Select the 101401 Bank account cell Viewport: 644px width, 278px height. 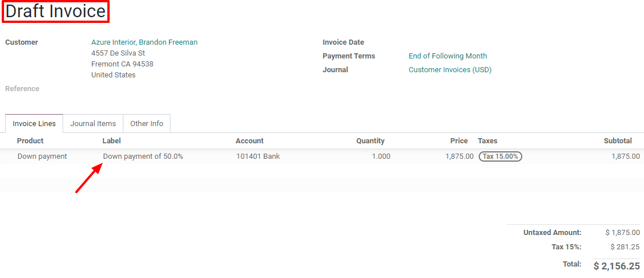tap(258, 156)
